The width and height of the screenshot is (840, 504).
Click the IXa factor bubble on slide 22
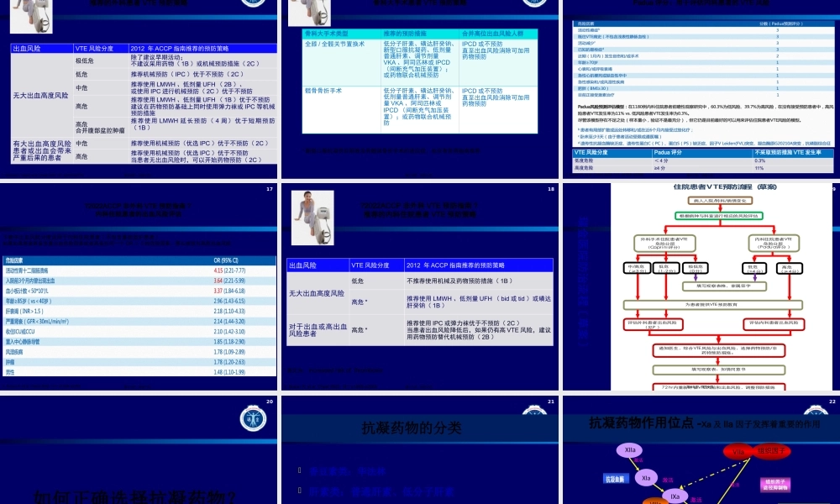(675, 496)
